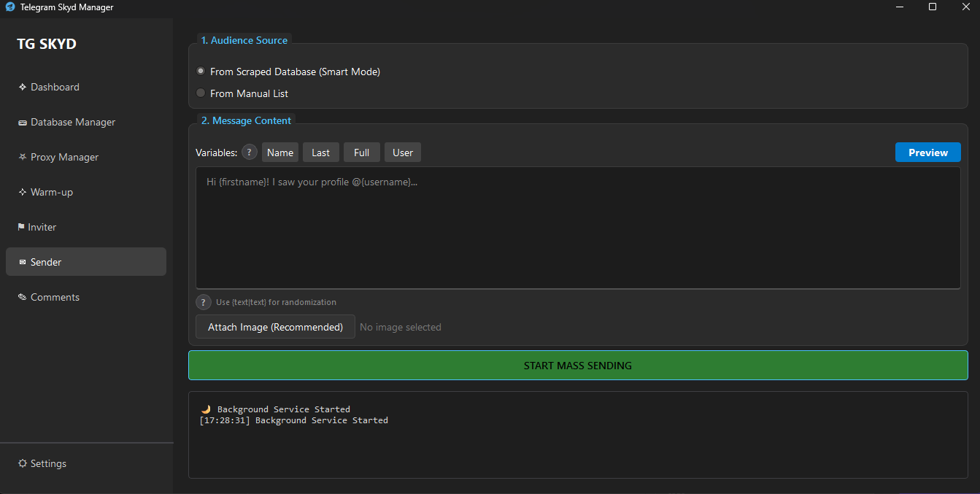Insert the Last variable
Screen dimensions: 980x494
321,153
